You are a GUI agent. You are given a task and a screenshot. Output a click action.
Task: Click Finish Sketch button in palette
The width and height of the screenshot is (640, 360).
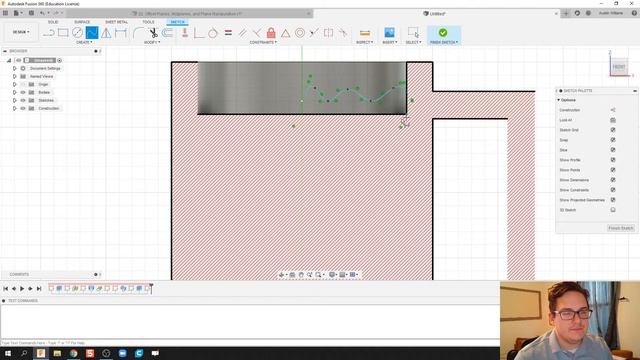coord(621,228)
